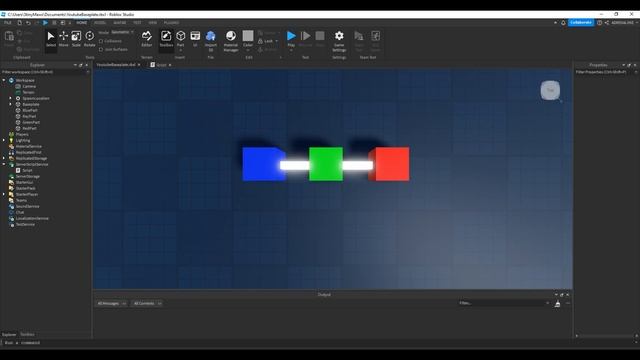Activate the Scale tool

point(76,39)
